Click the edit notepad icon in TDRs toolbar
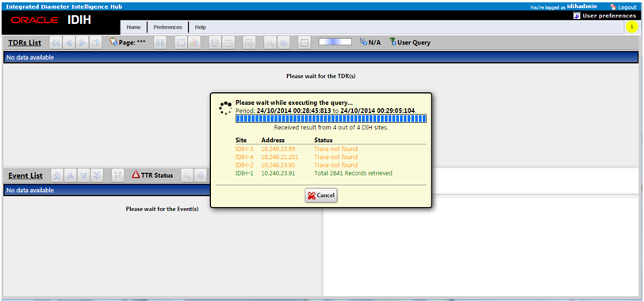Screen dimensions: 644x301 point(215,43)
